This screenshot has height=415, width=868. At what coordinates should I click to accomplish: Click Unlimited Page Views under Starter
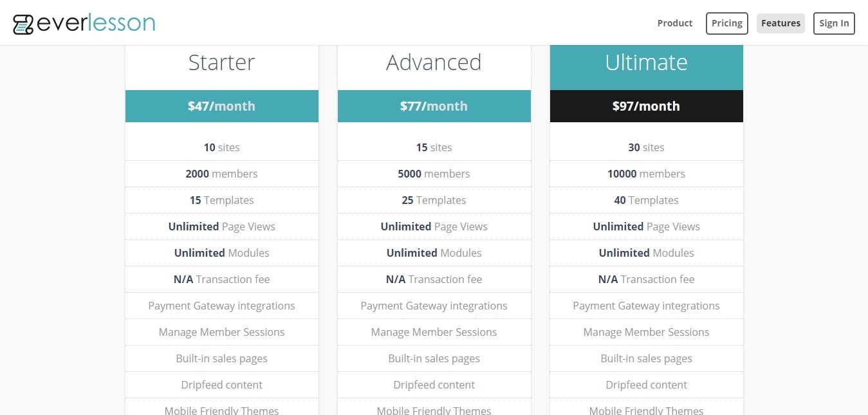tap(221, 226)
